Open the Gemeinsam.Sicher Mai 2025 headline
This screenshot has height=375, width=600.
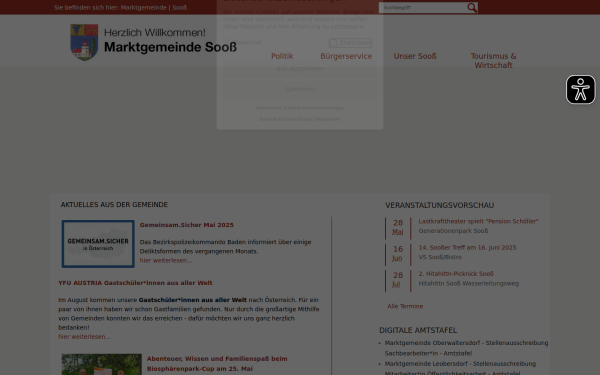tap(186, 225)
